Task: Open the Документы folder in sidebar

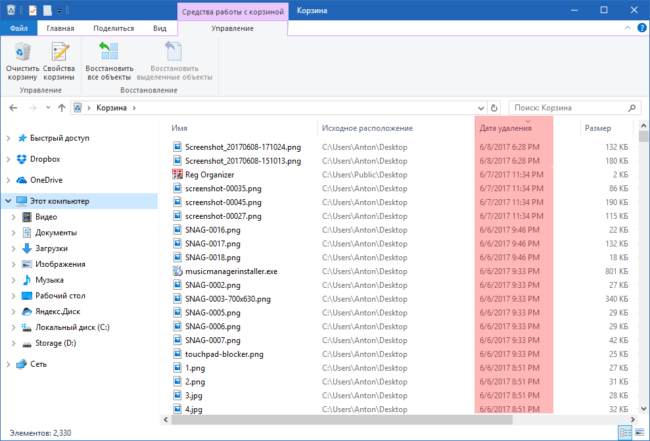Action: (x=56, y=233)
